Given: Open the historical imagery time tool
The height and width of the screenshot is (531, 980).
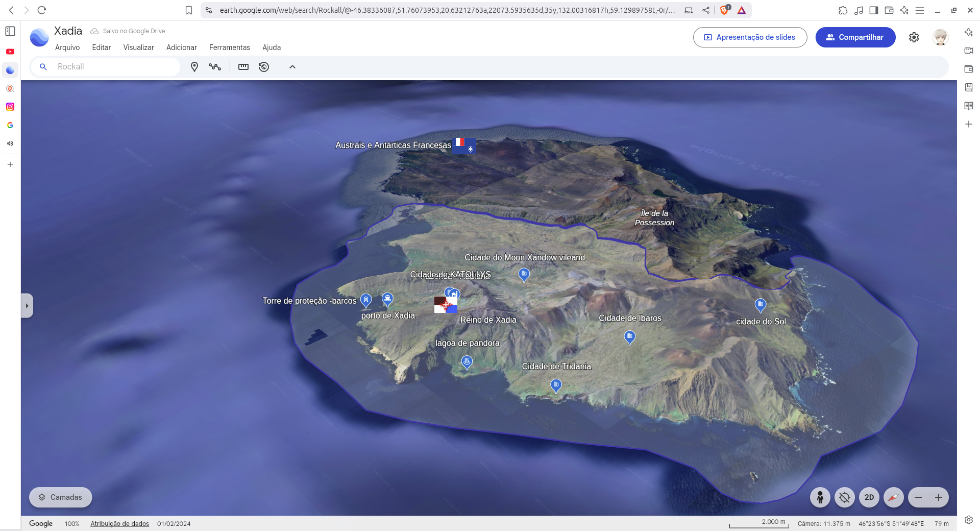Looking at the screenshot, I should (x=264, y=67).
